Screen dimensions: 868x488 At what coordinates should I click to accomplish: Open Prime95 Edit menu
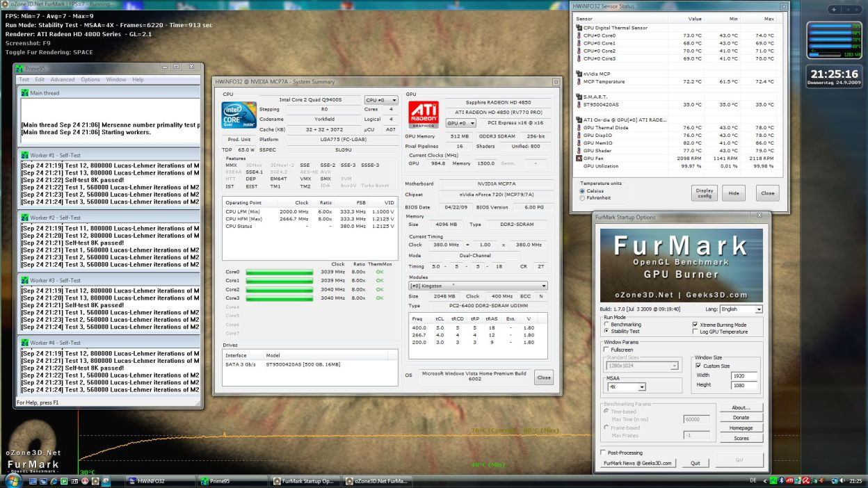40,79
